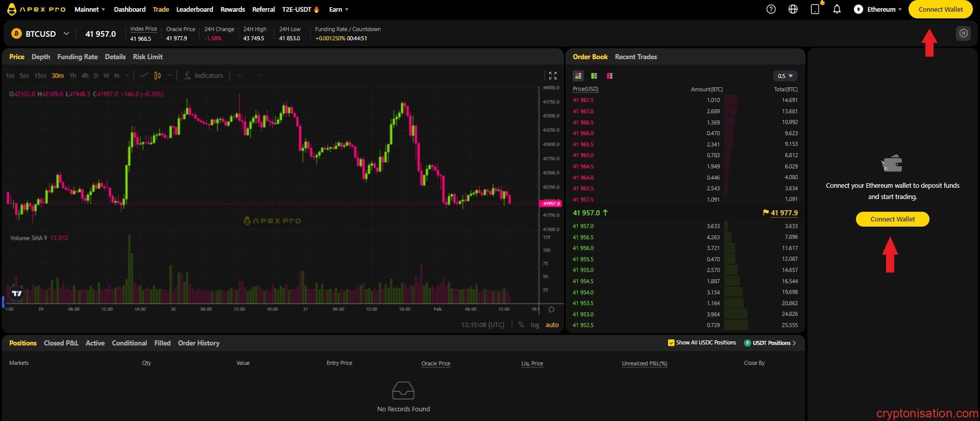980x421 pixels.
Task: Click the mobile app download icon
Action: pos(815,9)
